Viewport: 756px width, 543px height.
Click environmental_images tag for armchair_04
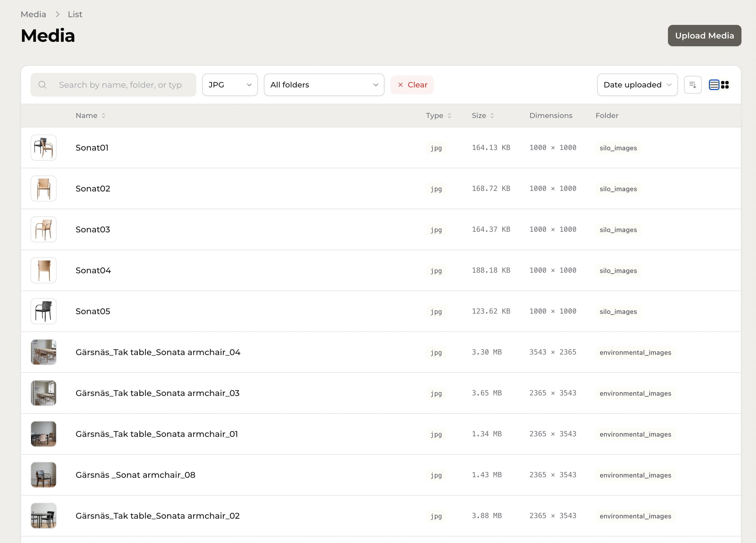[x=635, y=352]
